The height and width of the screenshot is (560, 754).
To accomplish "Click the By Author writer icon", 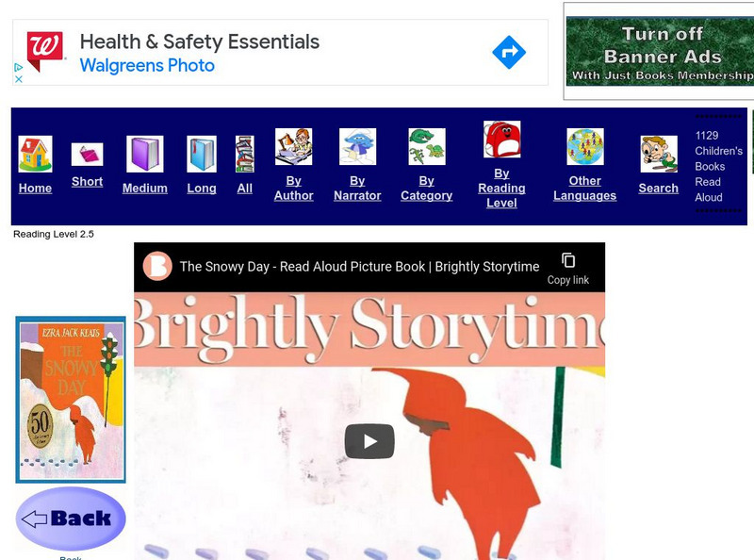I will tap(293, 147).
